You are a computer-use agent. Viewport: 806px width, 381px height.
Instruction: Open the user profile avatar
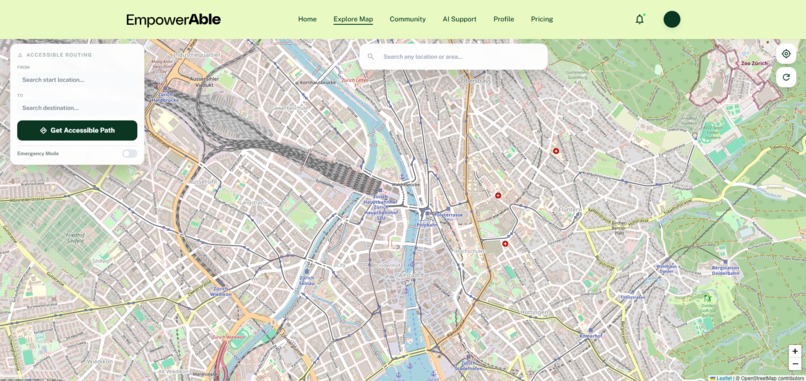coord(672,20)
